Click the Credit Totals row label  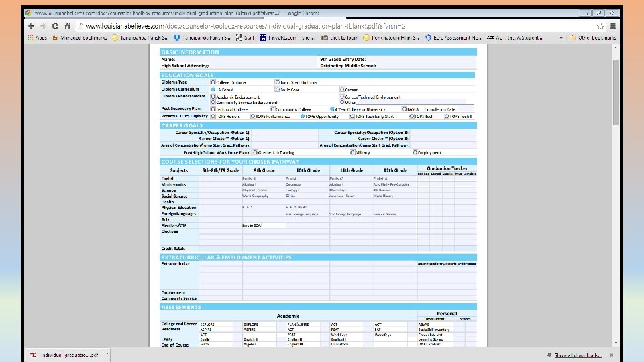[173, 249]
